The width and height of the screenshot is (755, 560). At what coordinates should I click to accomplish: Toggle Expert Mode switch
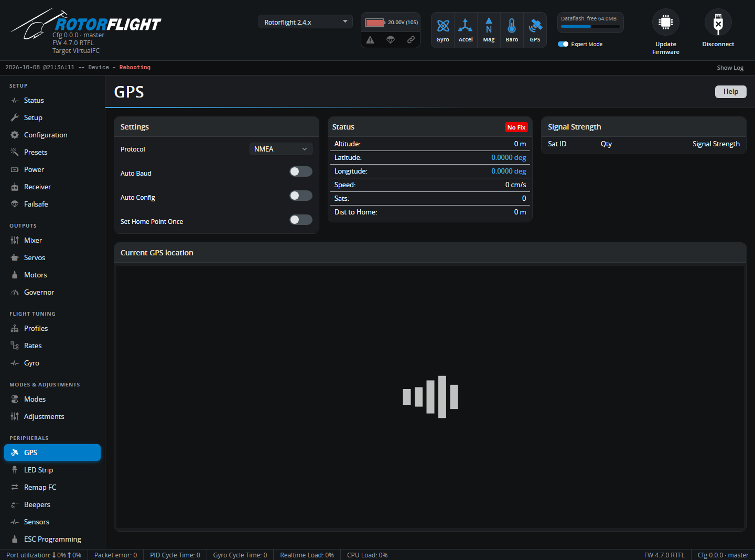(x=563, y=44)
